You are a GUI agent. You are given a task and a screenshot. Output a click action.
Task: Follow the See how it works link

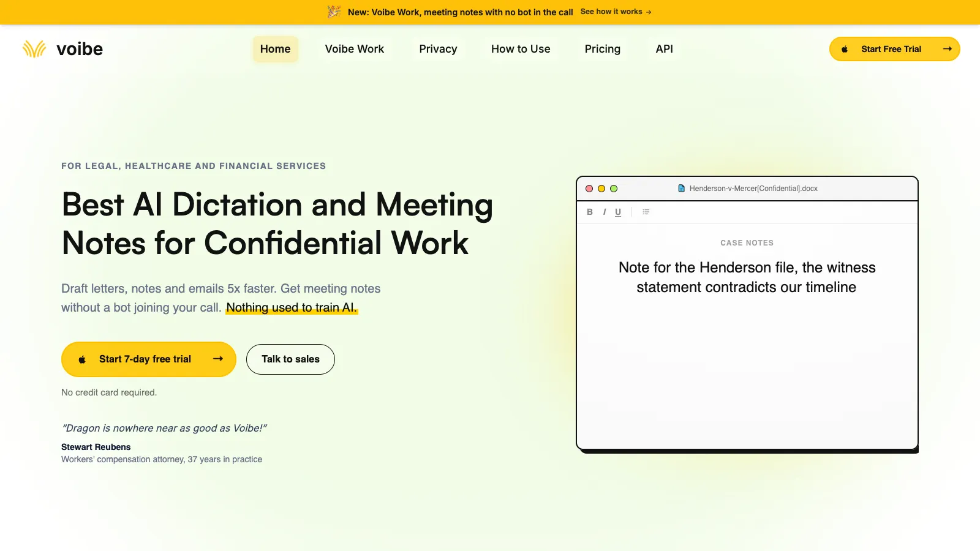tap(616, 12)
